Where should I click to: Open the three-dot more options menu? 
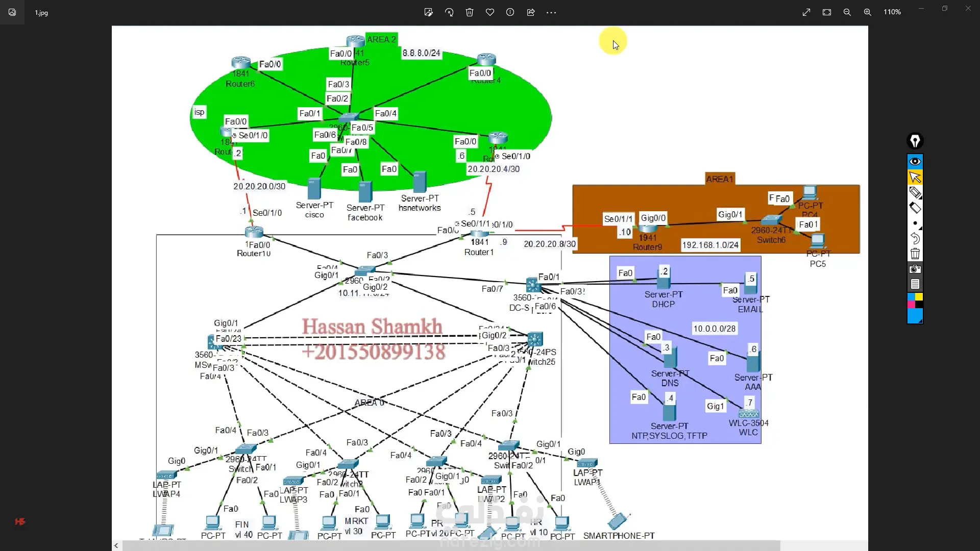pyautogui.click(x=551, y=12)
